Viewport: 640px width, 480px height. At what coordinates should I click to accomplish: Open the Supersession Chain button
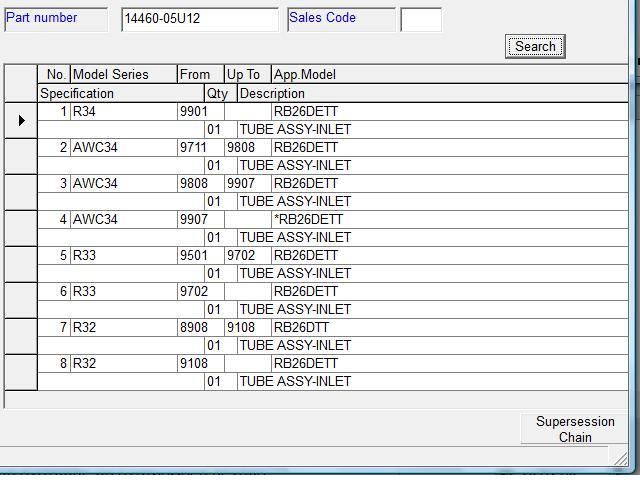pos(575,429)
